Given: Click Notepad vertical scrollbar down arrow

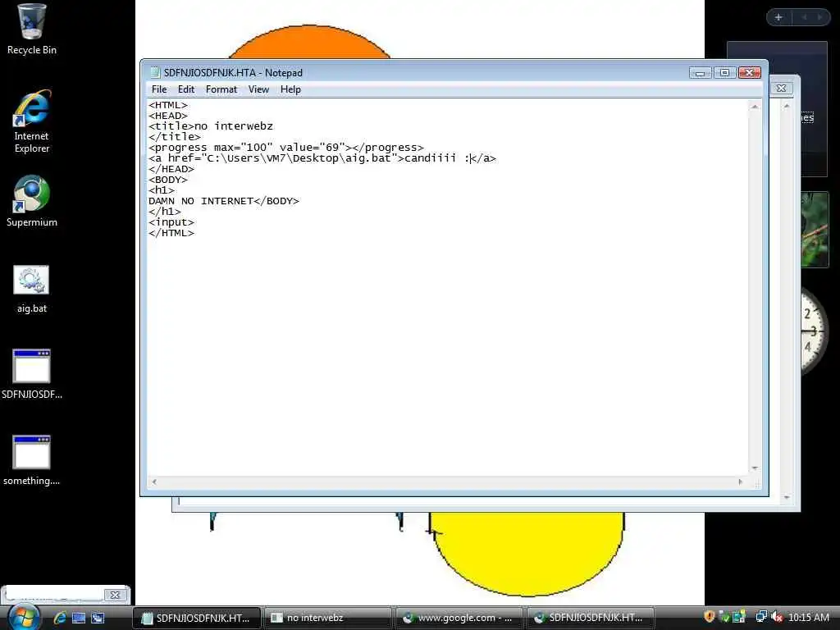Looking at the screenshot, I should point(755,468).
